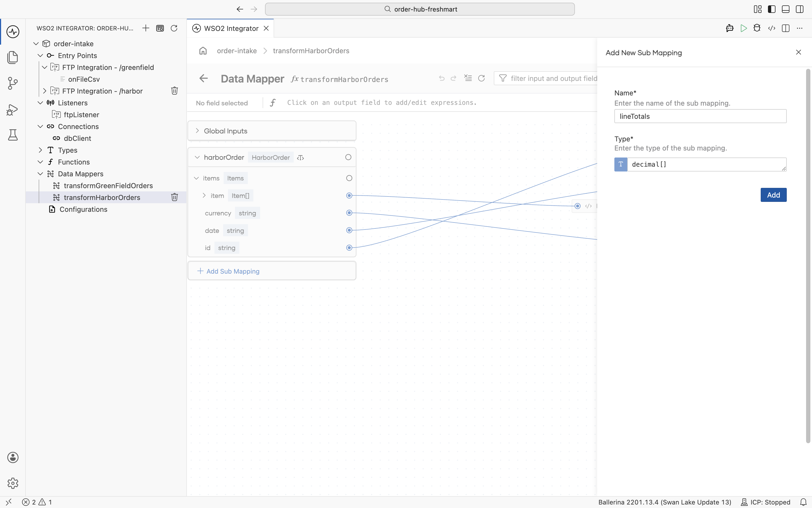This screenshot has width=812, height=508.
Task: Open the Testing flask icon
Action: coord(13,135)
